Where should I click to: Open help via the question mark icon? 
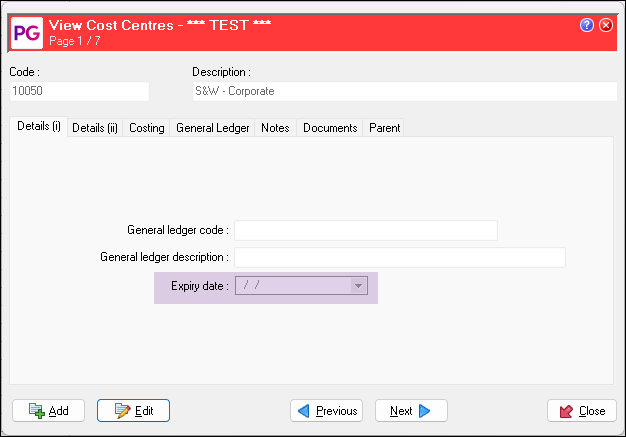coord(587,25)
